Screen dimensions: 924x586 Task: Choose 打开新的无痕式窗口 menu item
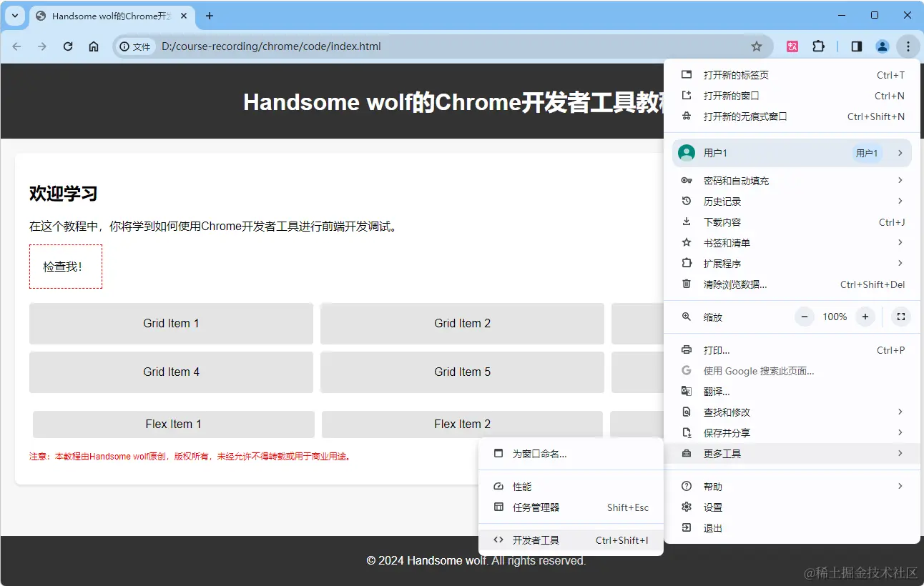pos(792,116)
